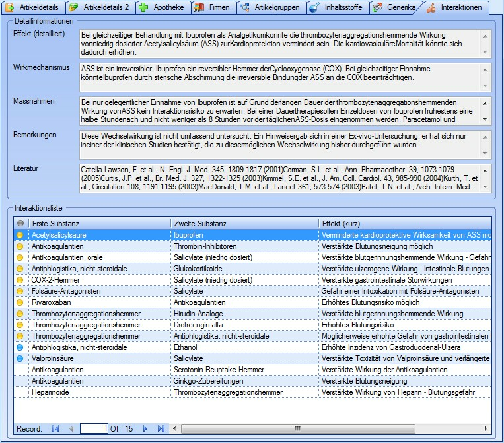Sort by Zweite Substanz column header
The image size is (504, 443).
244,224
